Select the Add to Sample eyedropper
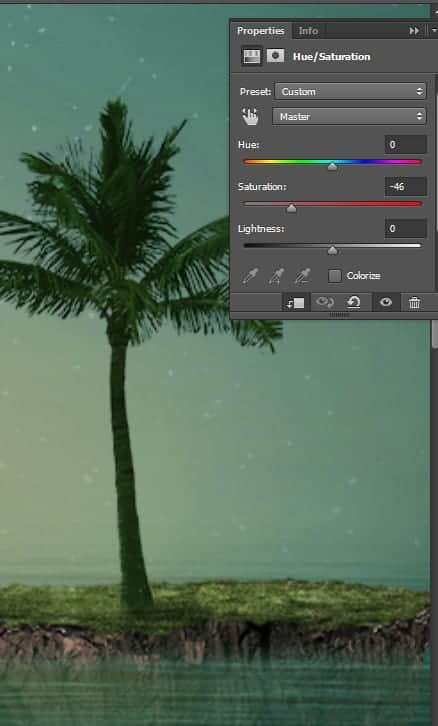This screenshot has width=438, height=726. [x=276, y=276]
